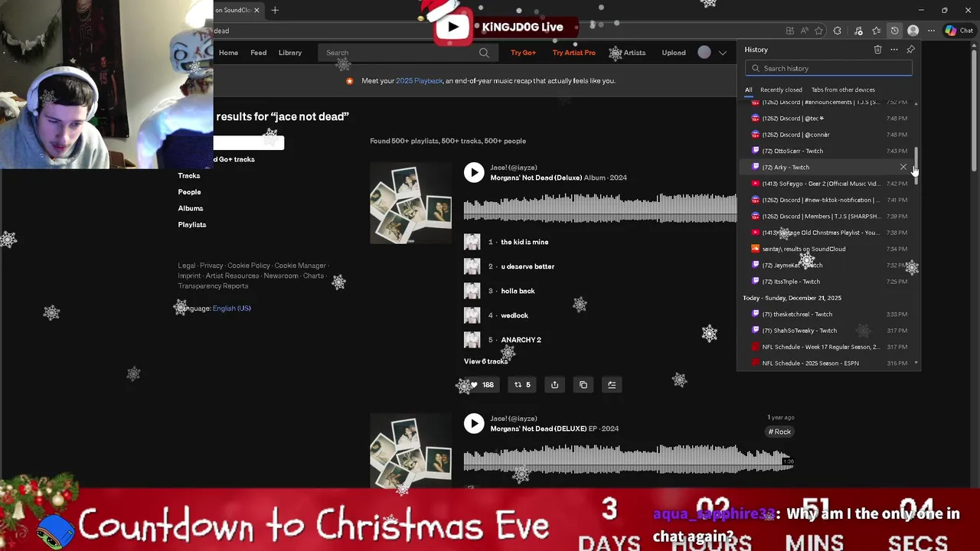Click the user avatar in SoundCloud header

[704, 53]
